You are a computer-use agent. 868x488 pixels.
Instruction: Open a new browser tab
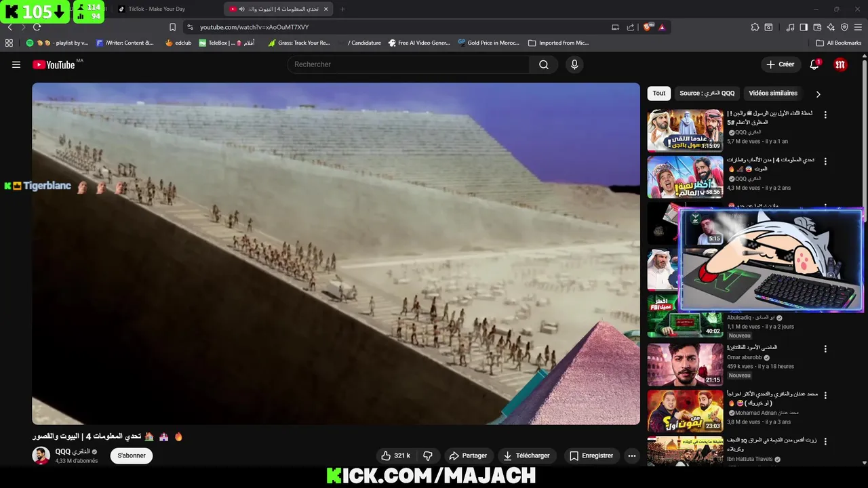point(342,9)
